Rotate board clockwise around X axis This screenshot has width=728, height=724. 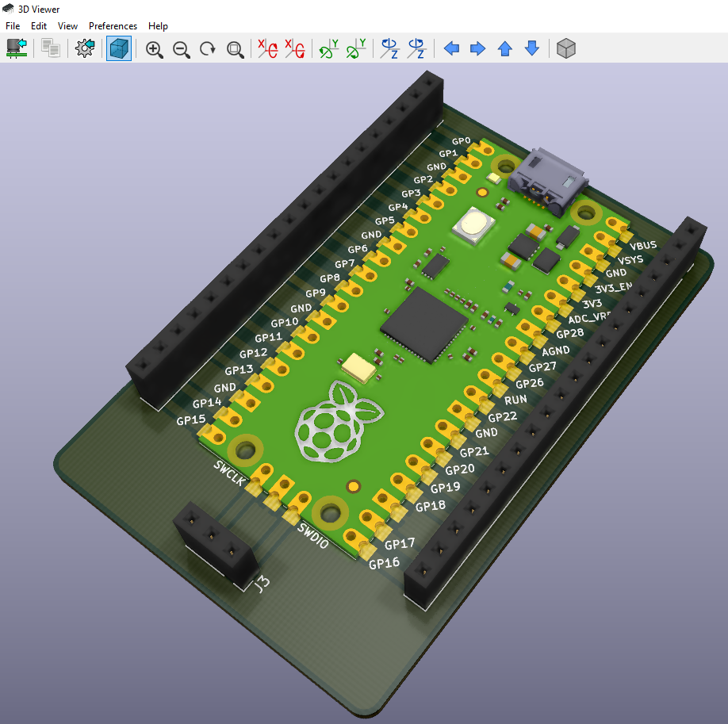[x=267, y=48]
